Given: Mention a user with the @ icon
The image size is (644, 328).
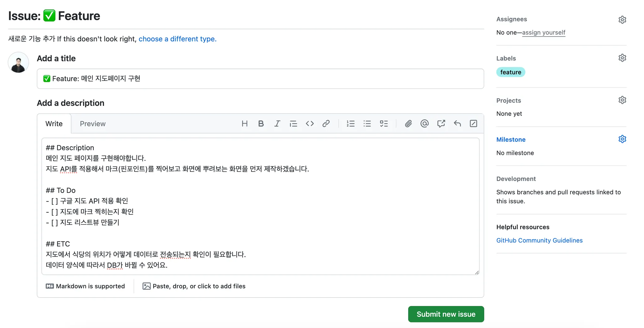Looking at the screenshot, I should click(x=425, y=124).
